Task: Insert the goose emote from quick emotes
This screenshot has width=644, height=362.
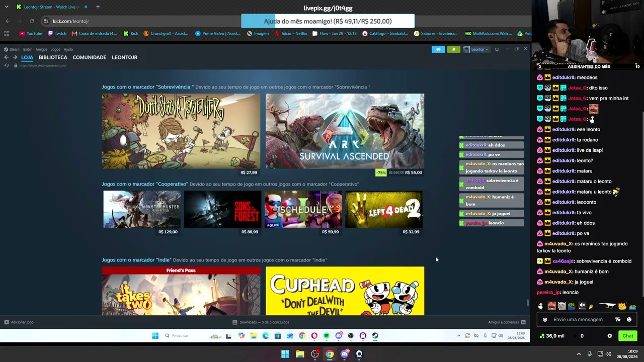Action: 540,306
